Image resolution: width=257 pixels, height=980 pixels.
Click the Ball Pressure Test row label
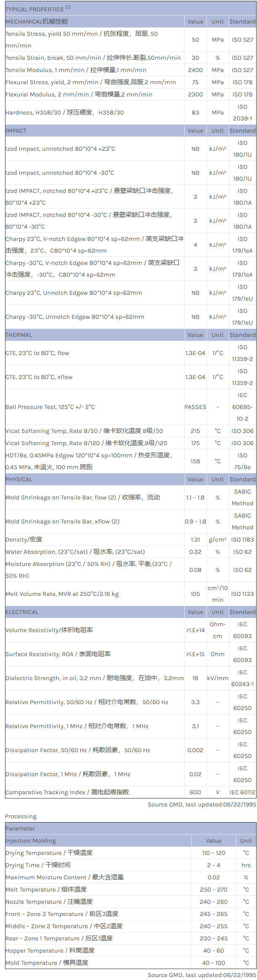pyautogui.click(x=50, y=407)
